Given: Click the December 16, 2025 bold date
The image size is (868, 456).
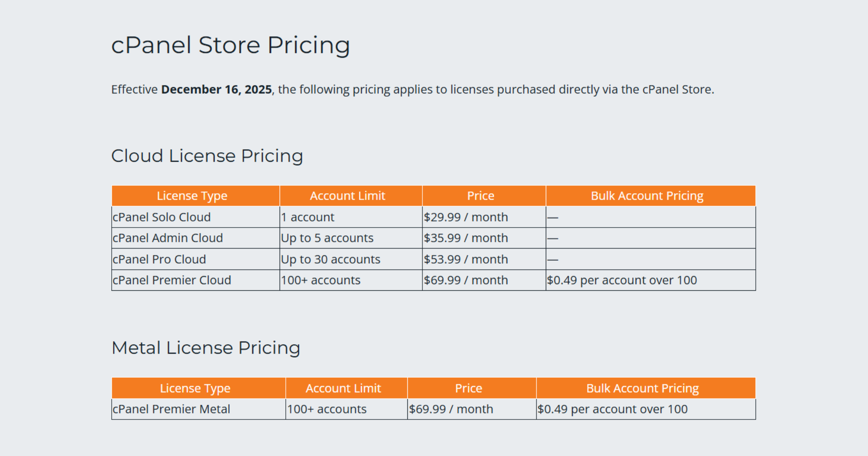Looking at the screenshot, I should pyautogui.click(x=216, y=90).
